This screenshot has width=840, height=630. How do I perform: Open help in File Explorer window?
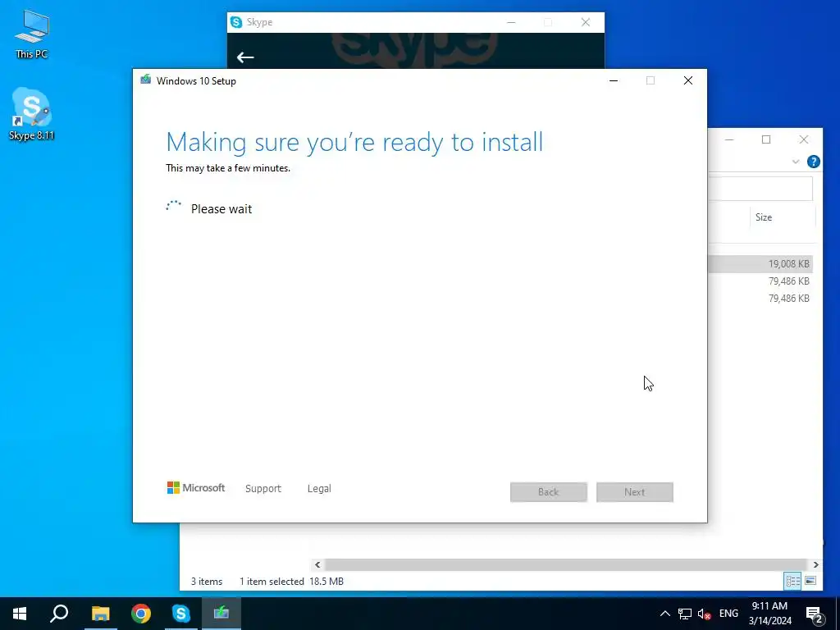coord(813,162)
